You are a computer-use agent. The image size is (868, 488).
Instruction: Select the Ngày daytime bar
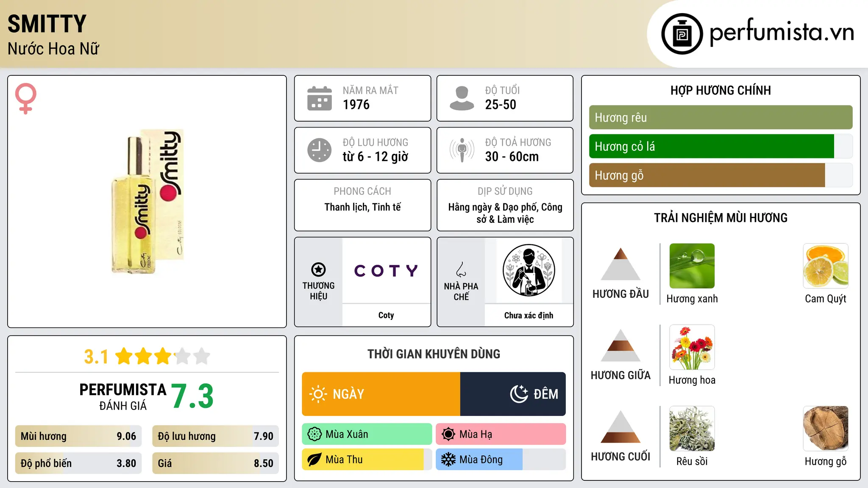pos(381,394)
